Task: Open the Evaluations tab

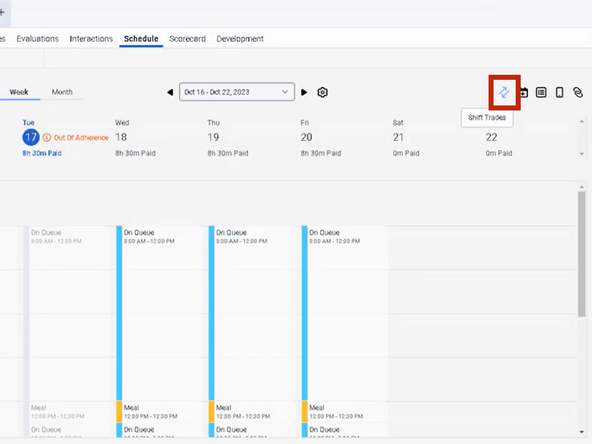Action: click(37, 39)
